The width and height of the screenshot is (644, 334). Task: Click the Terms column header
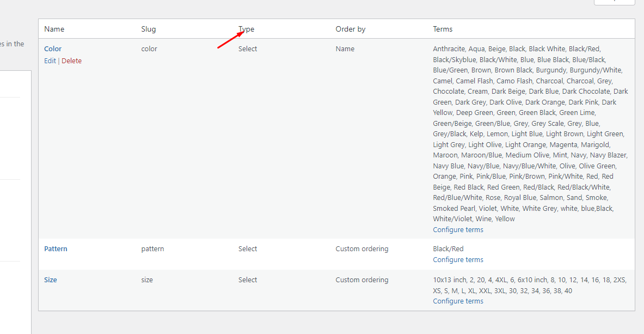click(443, 29)
